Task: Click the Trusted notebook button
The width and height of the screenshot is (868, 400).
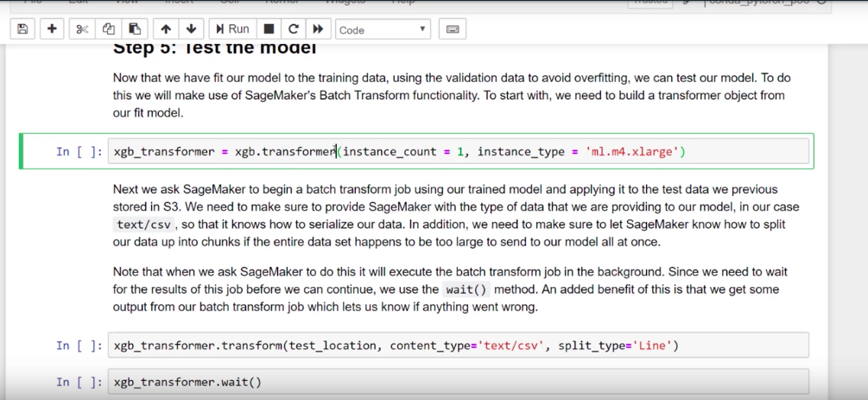Action: pyautogui.click(x=649, y=3)
